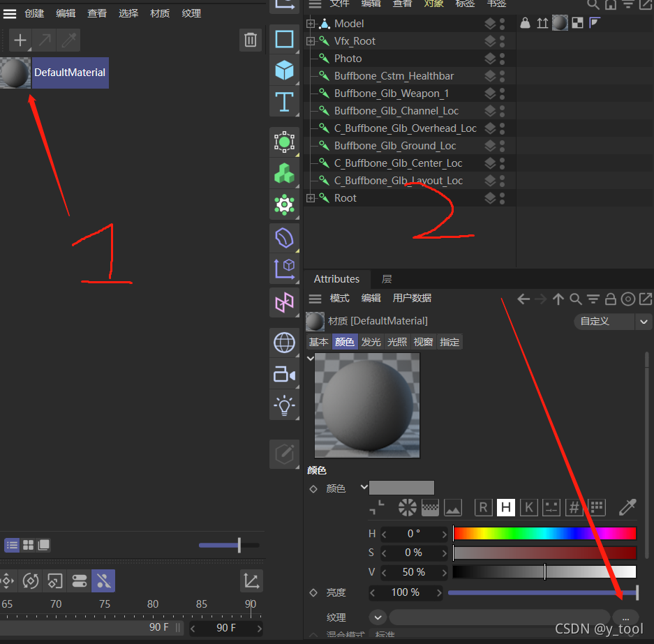Open the color wheel mode
Viewport: 654px width, 644px height.
407,507
